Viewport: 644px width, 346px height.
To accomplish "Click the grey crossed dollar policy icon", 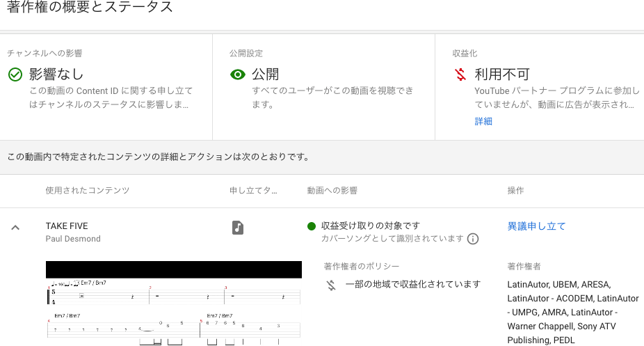I will coord(331,285).
